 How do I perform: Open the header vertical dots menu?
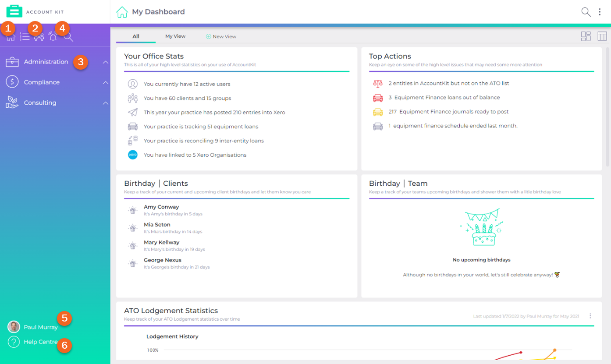coord(600,12)
